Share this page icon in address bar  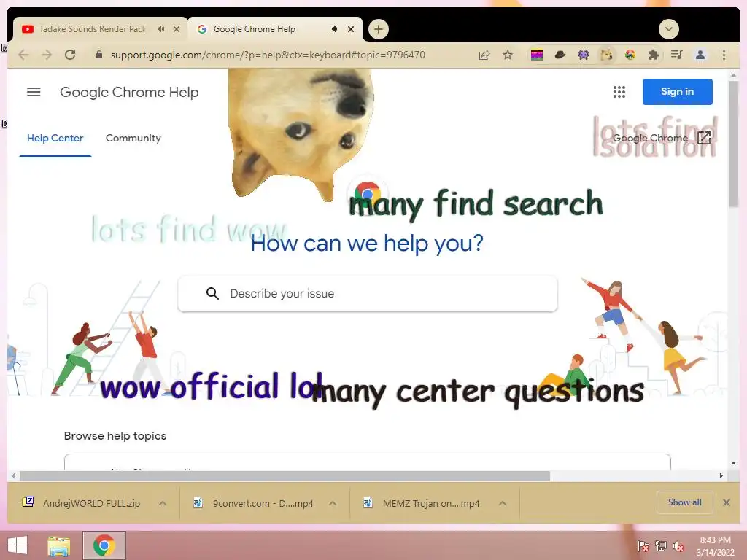click(x=484, y=55)
